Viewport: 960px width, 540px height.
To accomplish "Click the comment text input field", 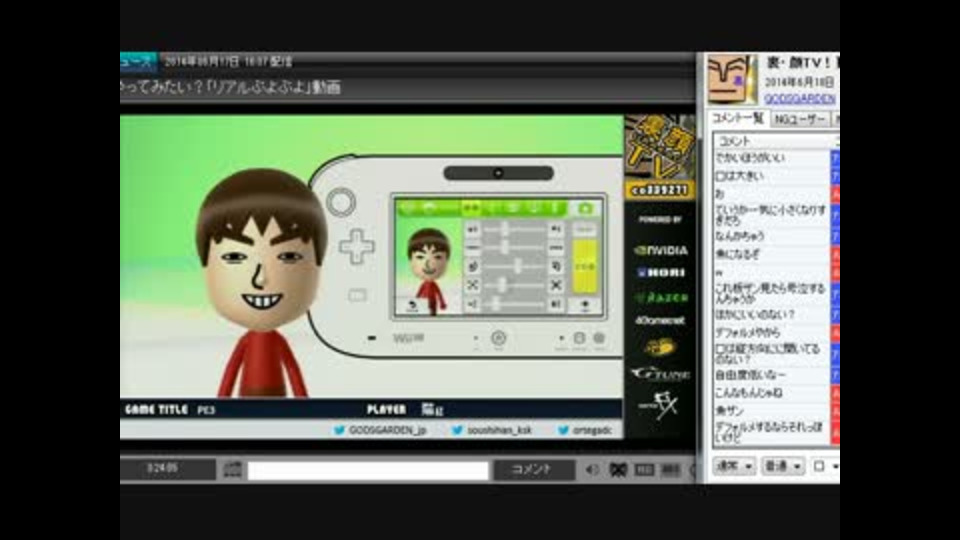I will click(x=368, y=470).
